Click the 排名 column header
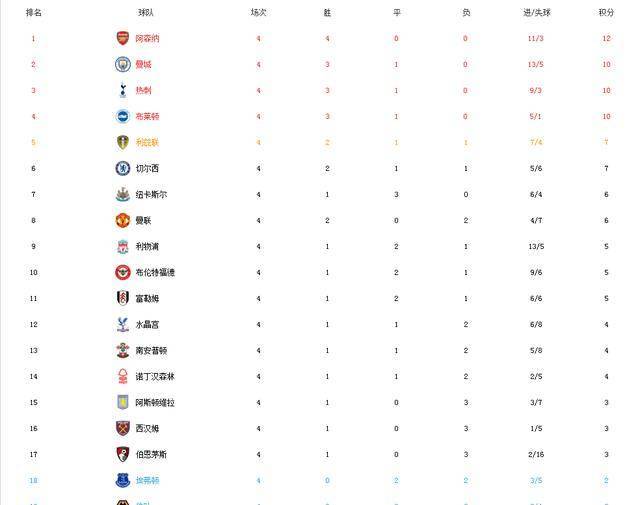This screenshot has height=505, width=640. (x=33, y=13)
